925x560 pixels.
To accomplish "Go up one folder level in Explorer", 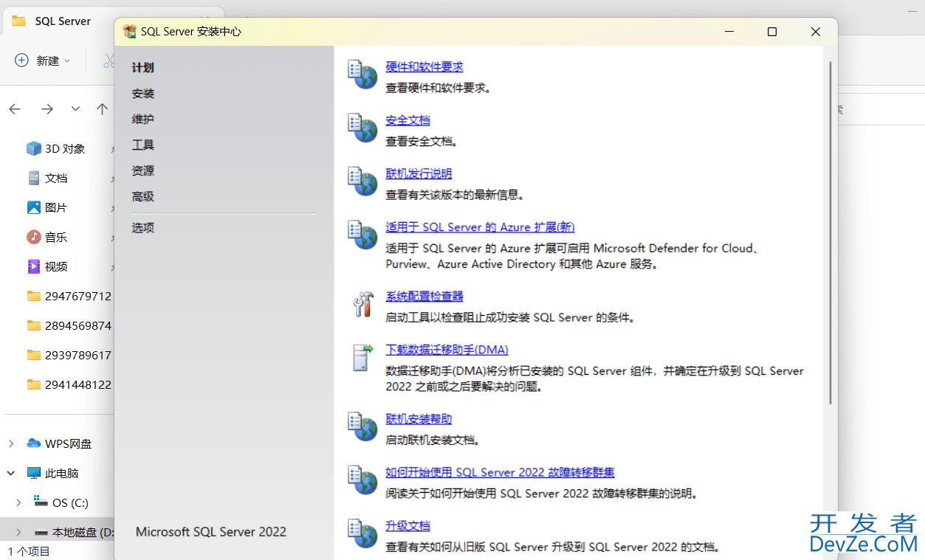I will click(102, 108).
